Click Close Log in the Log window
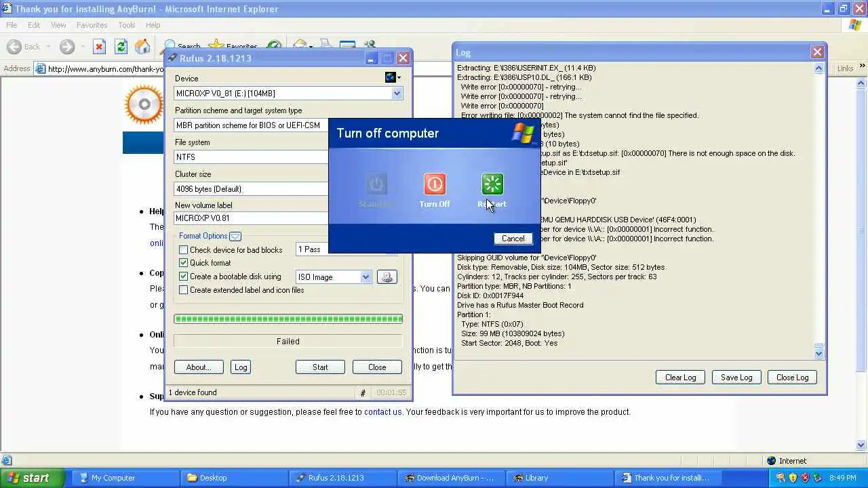Viewport: 868px width, 488px height. [x=793, y=378]
